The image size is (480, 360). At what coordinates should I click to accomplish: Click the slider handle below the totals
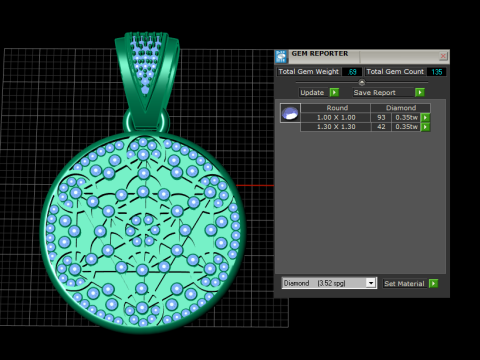(362, 82)
